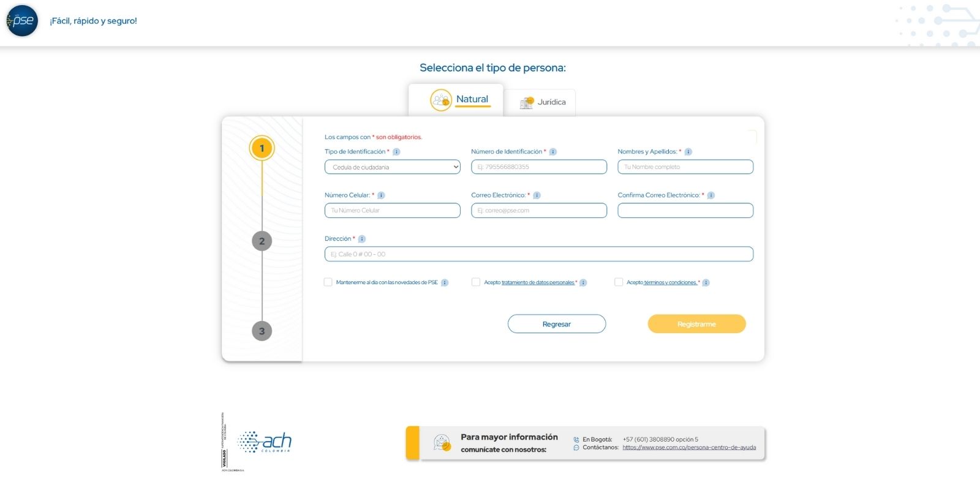980x490 pixels.
Task: Select step 3 circle in progress sidebar
Action: coord(262,331)
